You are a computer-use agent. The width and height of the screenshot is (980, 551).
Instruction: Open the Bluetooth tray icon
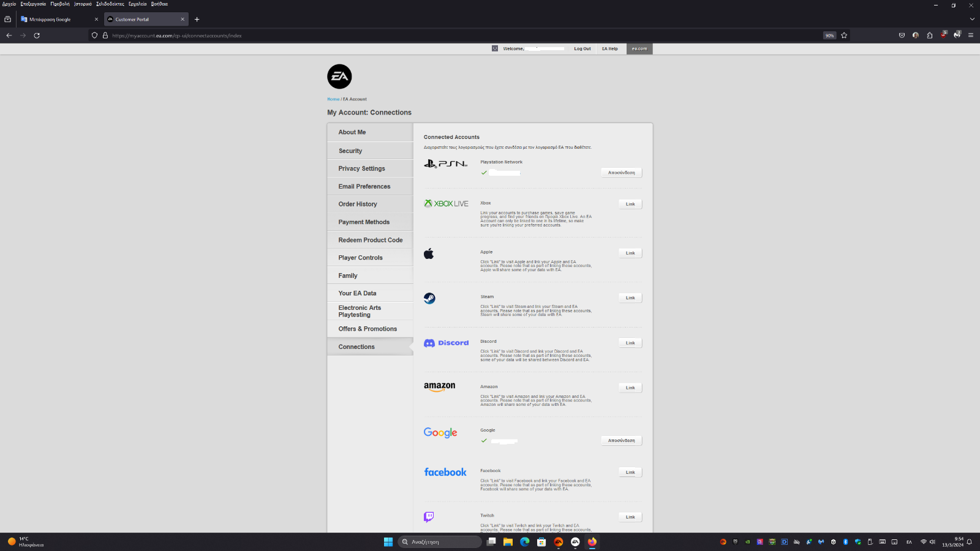click(845, 542)
